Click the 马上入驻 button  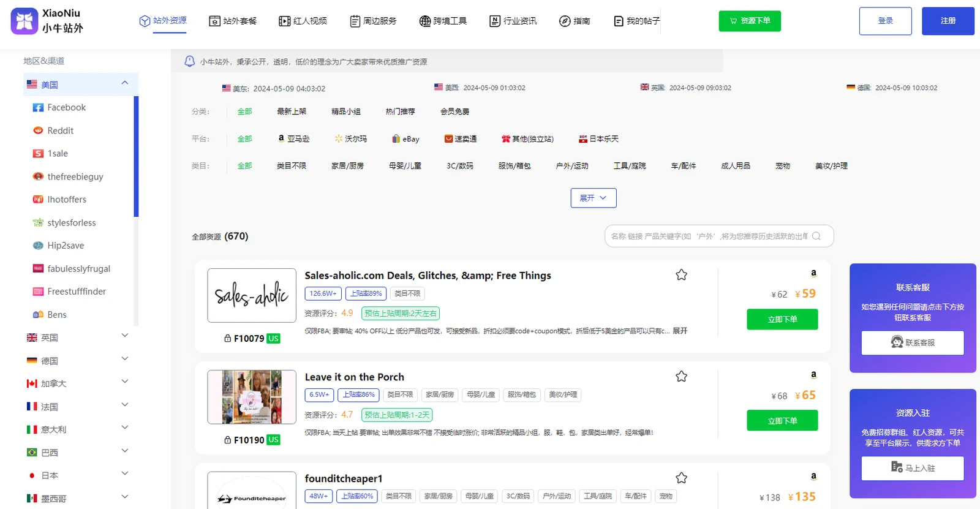pos(913,468)
